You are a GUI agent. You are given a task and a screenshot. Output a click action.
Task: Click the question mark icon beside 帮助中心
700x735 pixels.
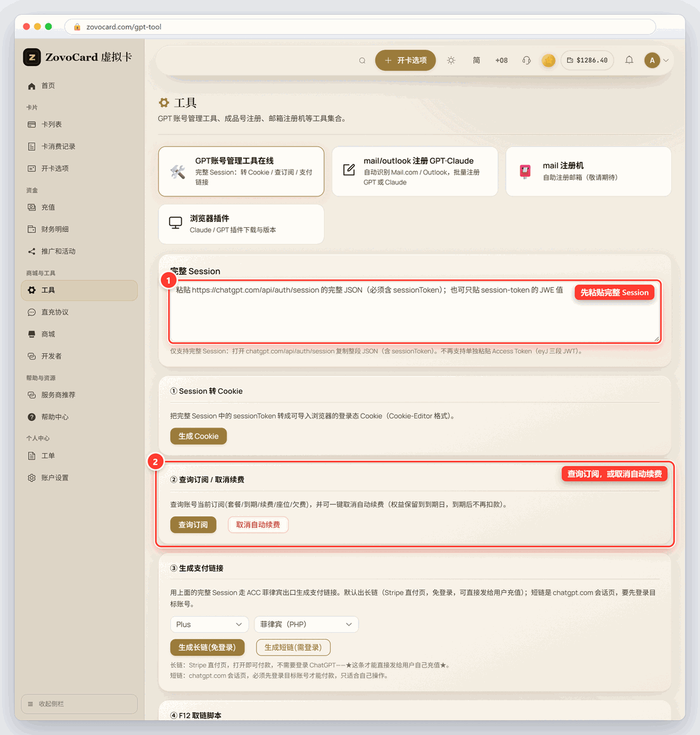click(x=31, y=417)
